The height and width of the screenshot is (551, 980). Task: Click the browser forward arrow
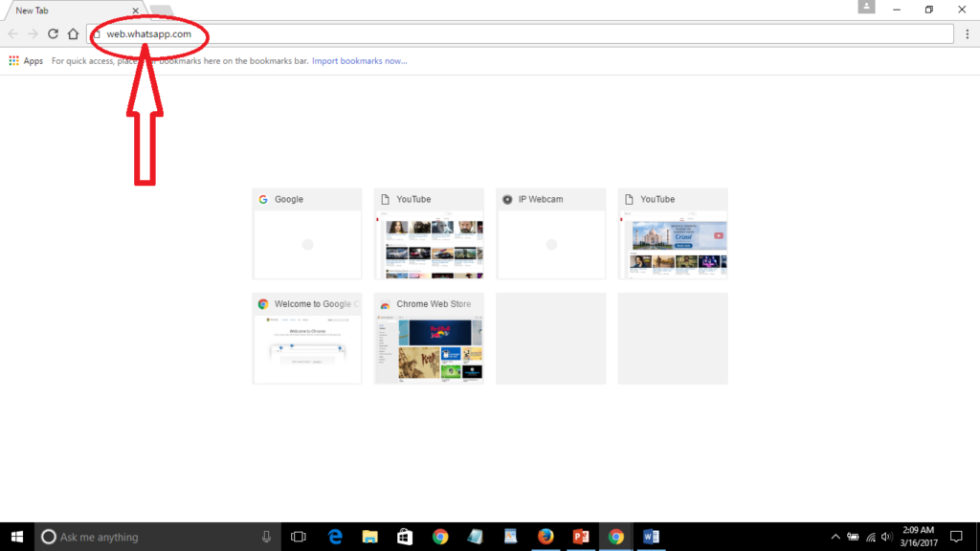[33, 33]
